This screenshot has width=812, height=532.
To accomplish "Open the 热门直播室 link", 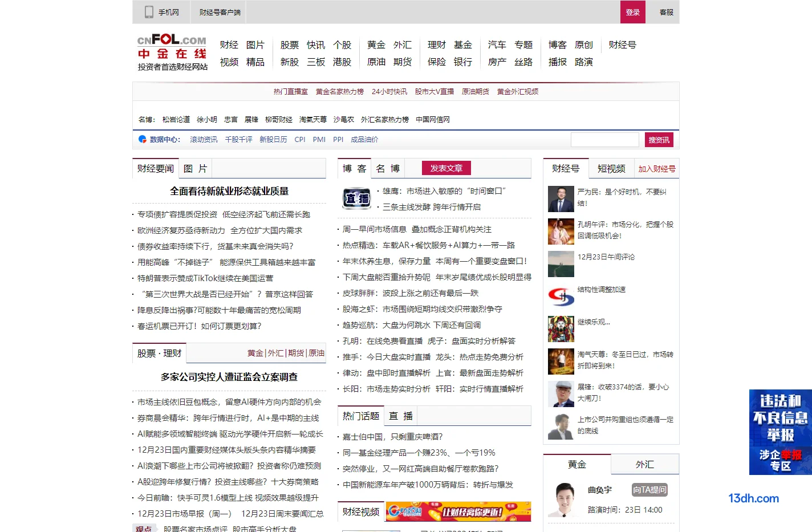I will [291, 92].
